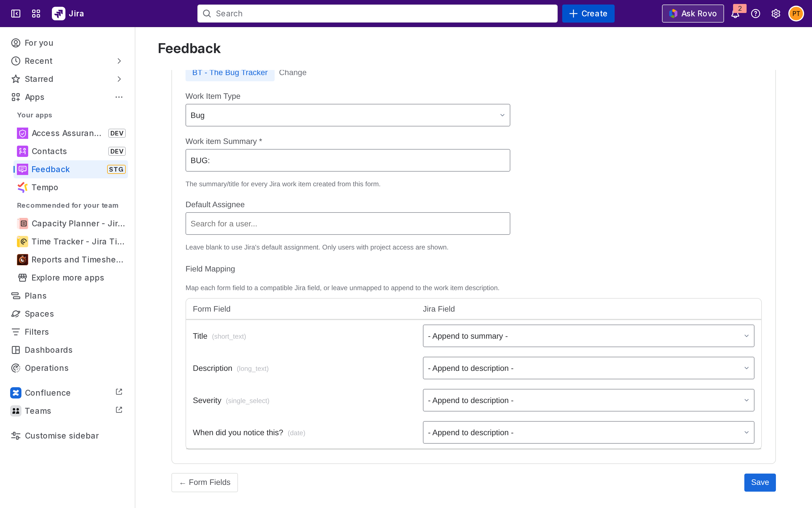Click the Default Assignee search field

348,224
